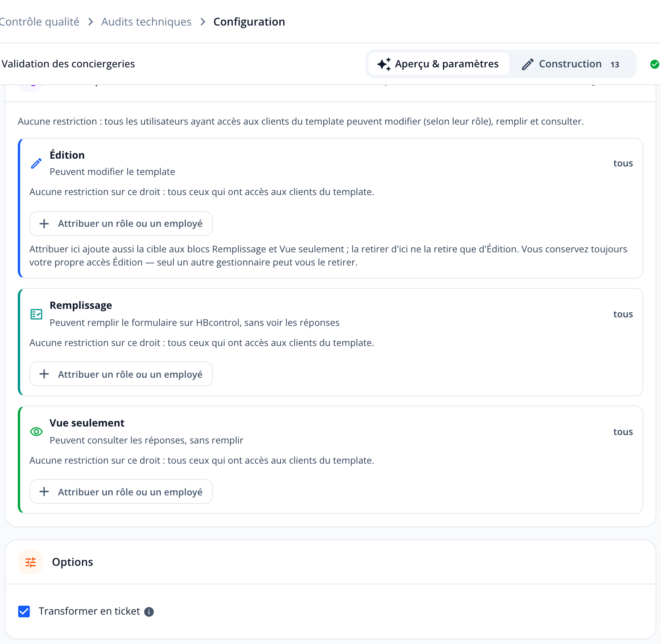The image size is (661, 644).
Task: Open the Construction tab
Action: coord(572,64)
